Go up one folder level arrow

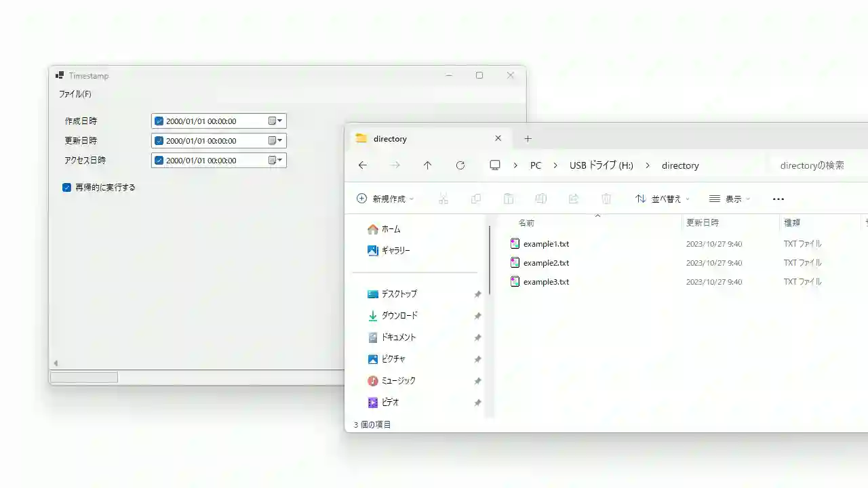pos(427,165)
